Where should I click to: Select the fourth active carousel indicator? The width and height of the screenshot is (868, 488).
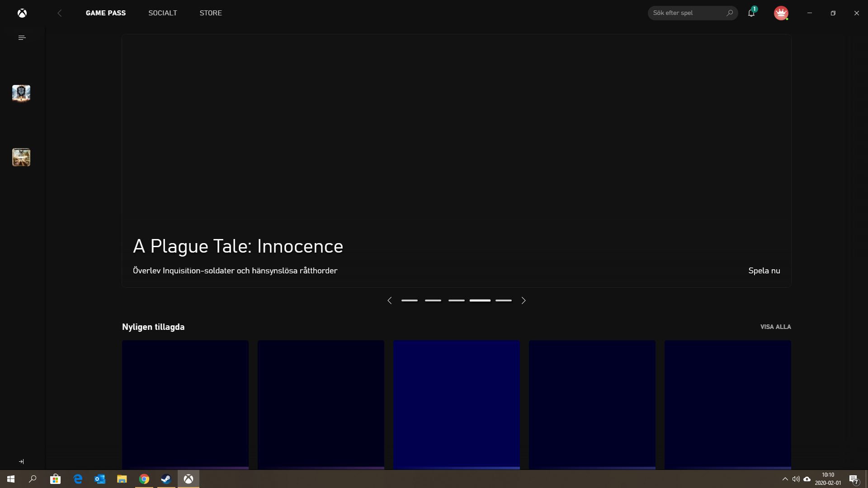point(480,300)
